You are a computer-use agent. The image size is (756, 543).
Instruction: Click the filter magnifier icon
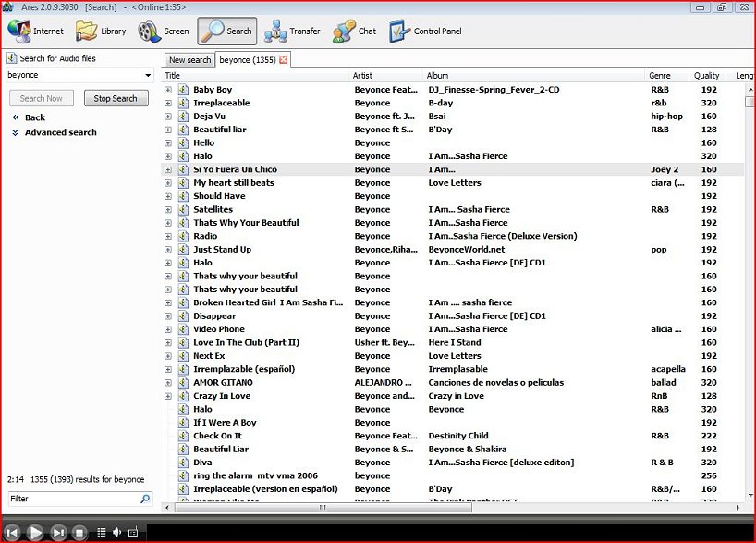pyautogui.click(x=145, y=499)
